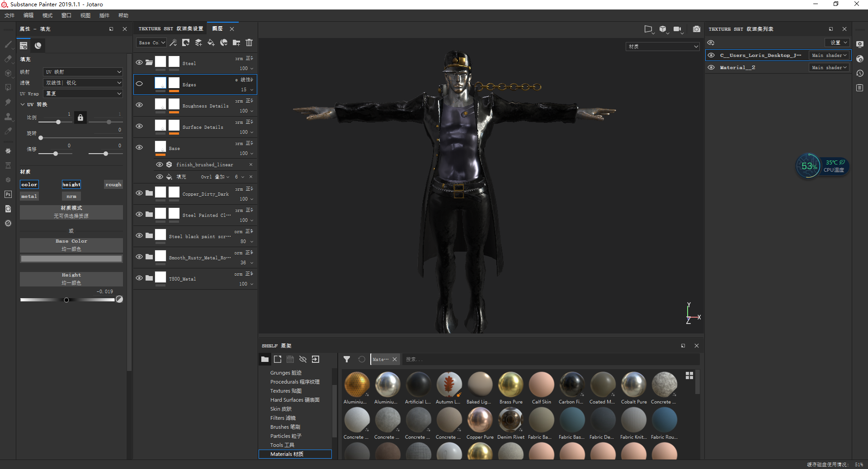
Task: Click the UV rotation slider
Action: click(x=81, y=138)
